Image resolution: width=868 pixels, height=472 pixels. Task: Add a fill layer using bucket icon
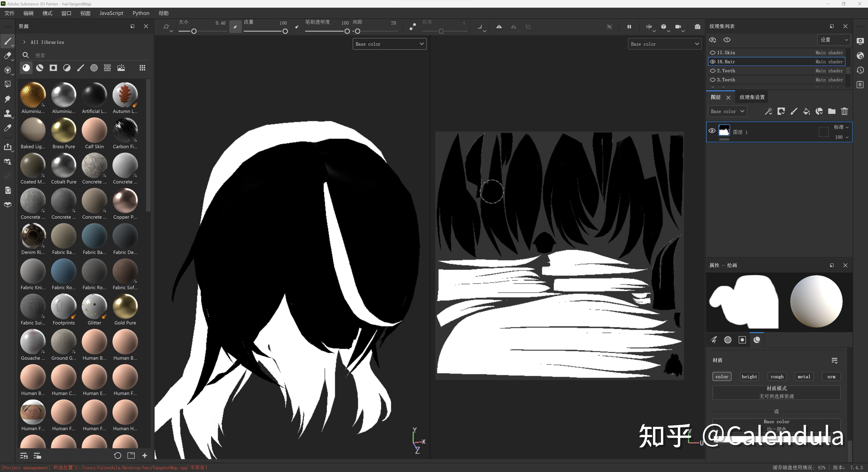[806, 111]
